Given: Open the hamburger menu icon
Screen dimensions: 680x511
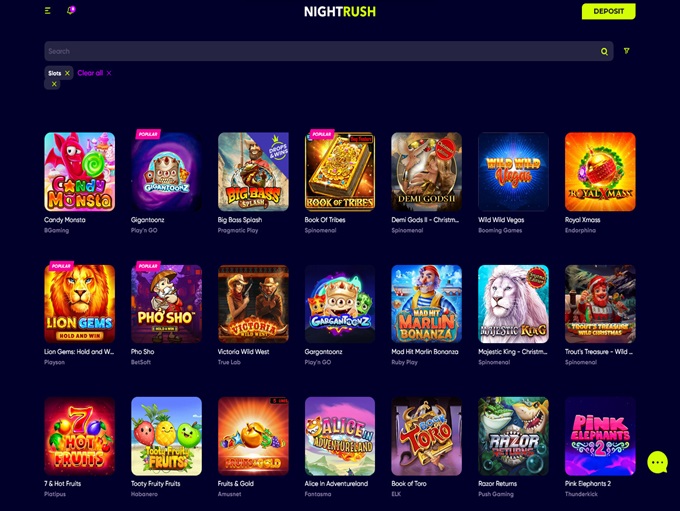Looking at the screenshot, I should coord(48,11).
